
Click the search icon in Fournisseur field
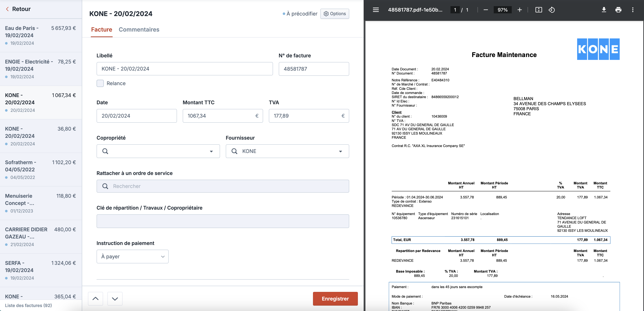click(x=234, y=151)
